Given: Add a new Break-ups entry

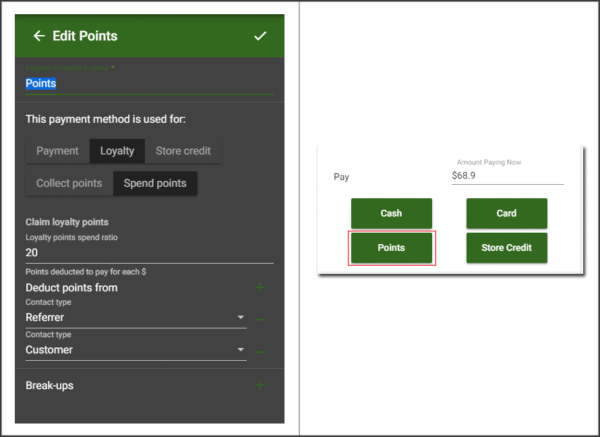Looking at the screenshot, I should tap(260, 385).
